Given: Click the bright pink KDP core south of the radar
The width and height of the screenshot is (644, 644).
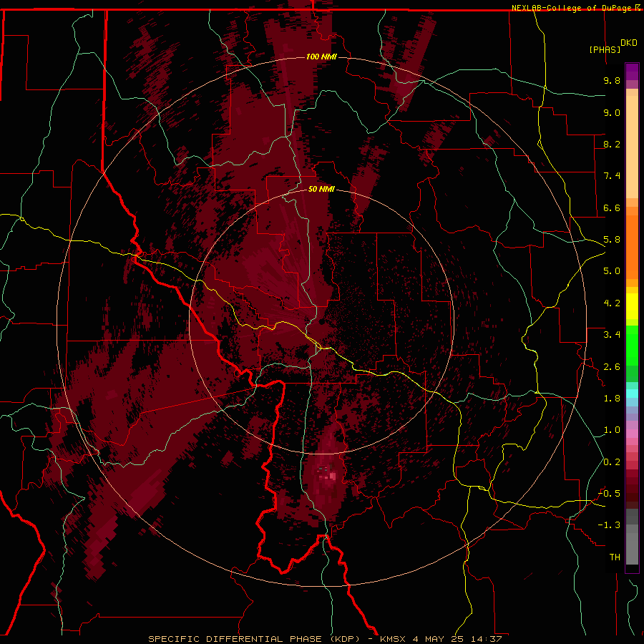Looking at the screenshot, I should coord(332,477).
